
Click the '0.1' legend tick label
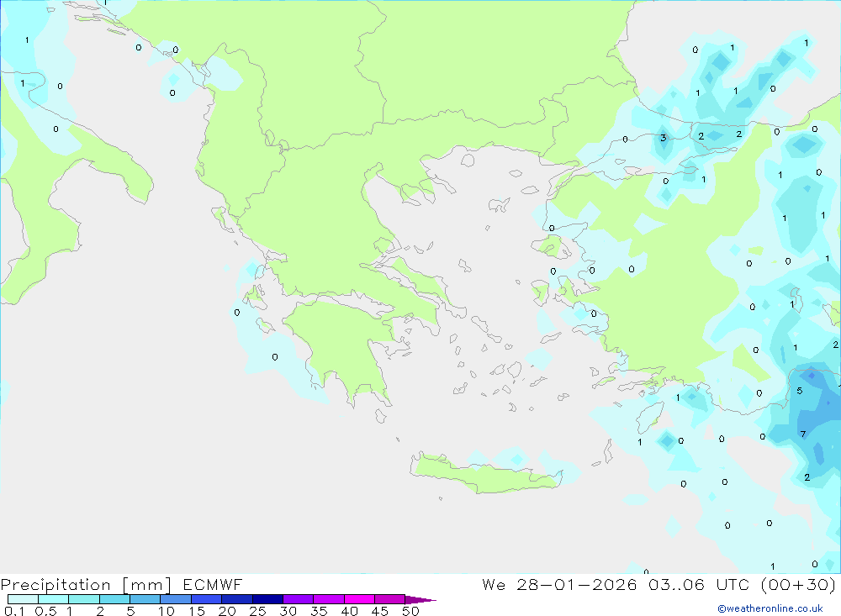click(x=14, y=611)
